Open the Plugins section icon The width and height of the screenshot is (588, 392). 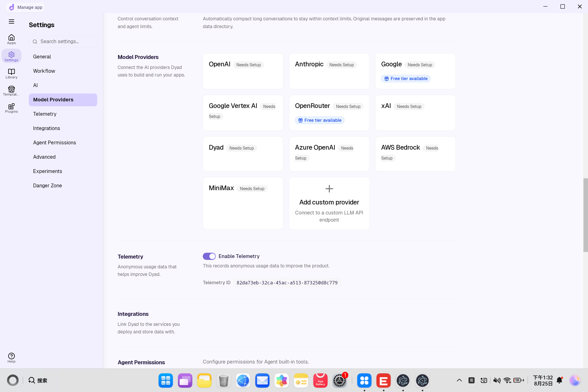click(11, 108)
